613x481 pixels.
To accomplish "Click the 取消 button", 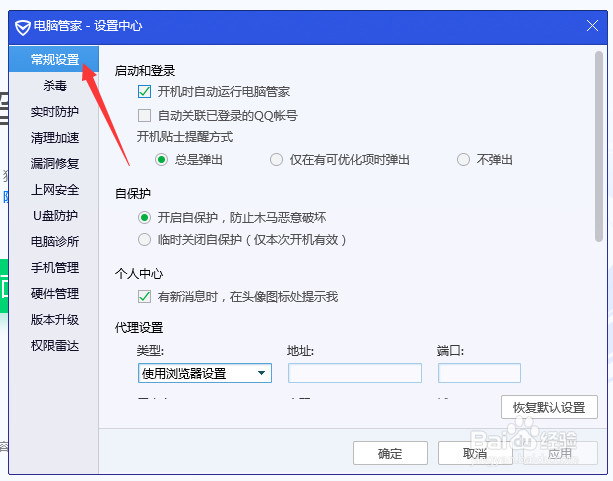I will point(475,453).
